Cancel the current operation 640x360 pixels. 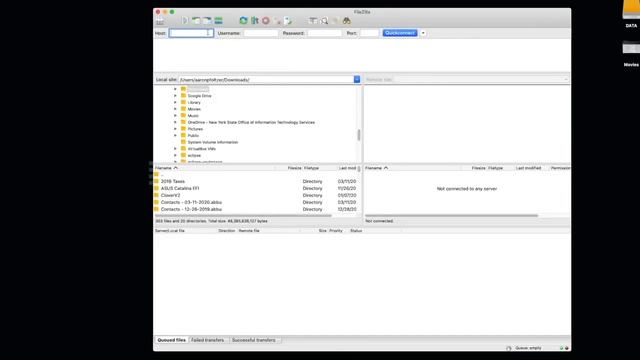pos(266,21)
